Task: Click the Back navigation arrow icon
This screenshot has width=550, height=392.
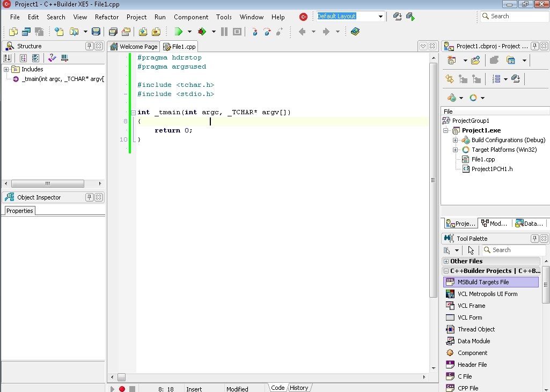Action: coord(302,32)
